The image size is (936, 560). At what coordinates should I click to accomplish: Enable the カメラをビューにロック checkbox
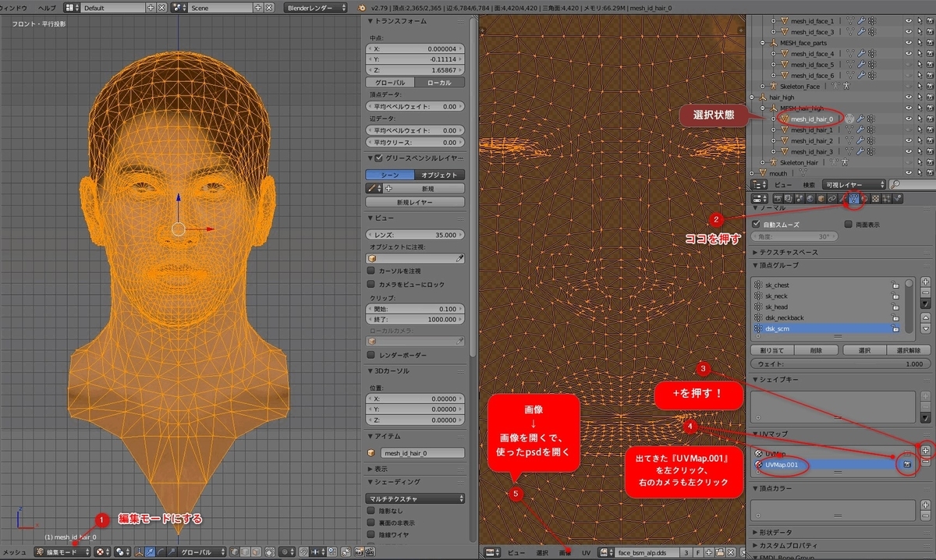(371, 285)
